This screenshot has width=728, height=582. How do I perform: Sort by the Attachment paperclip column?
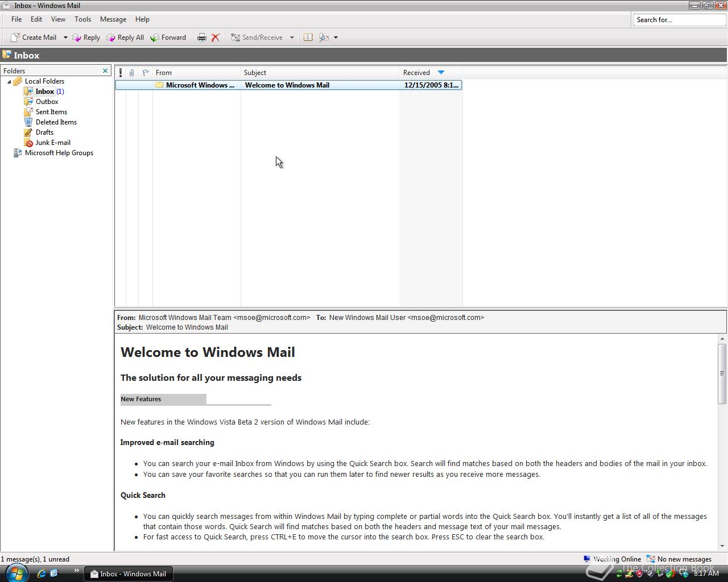click(x=132, y=73)
